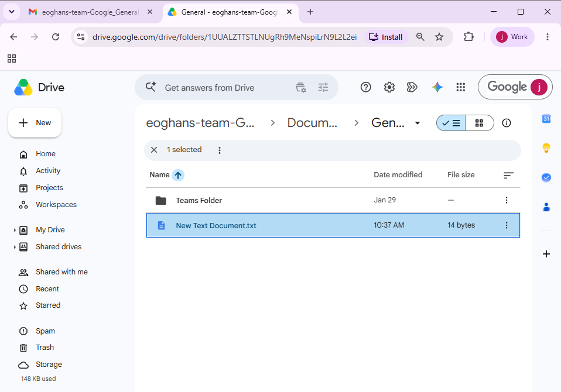The height and width of the screenshot is (392, 561).
Task: Open the search chip settings icon
Action: [x=301, y=87]
